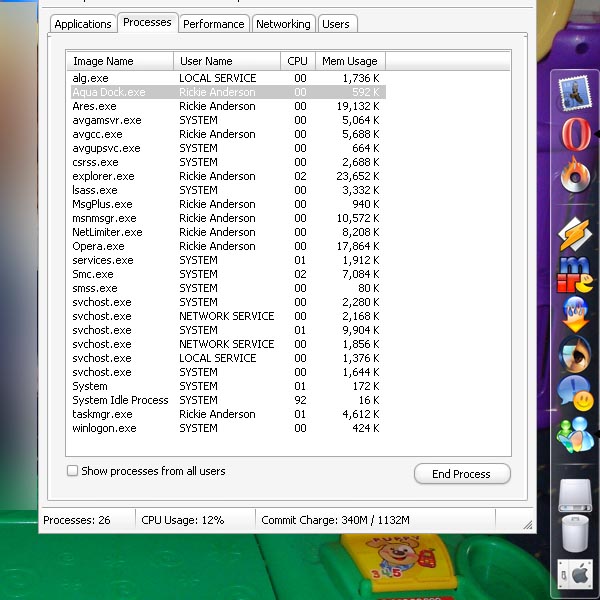Open the smiley chat bubble dock icon
Screen dimensions: 600x600
(x=576, y=394)
